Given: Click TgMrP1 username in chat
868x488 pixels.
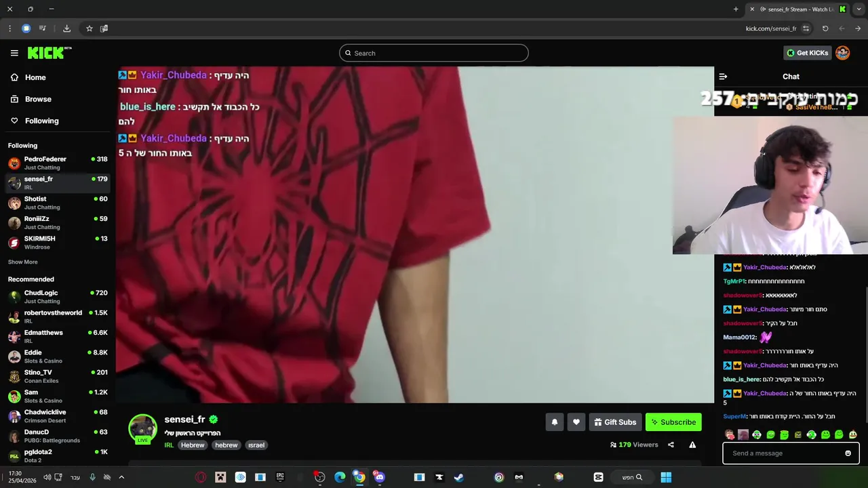Looking at the screenshot, I should tap(734, 281).
